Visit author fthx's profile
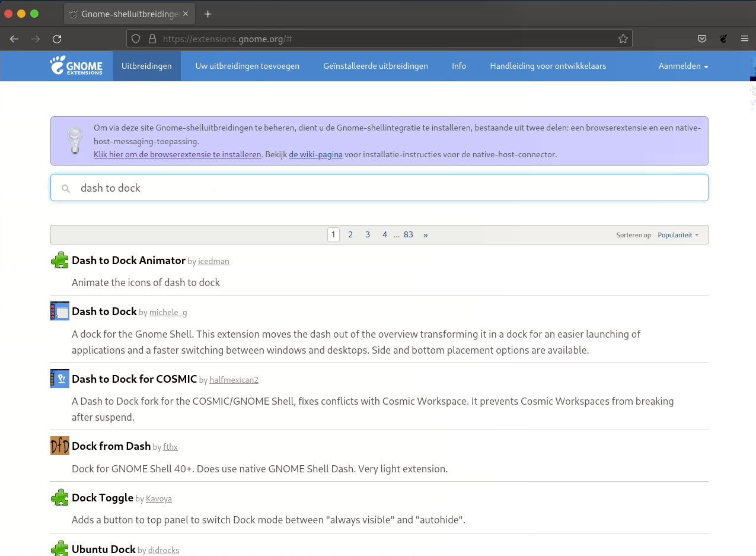The image size is (756, 556). click(x=170, y=447)
